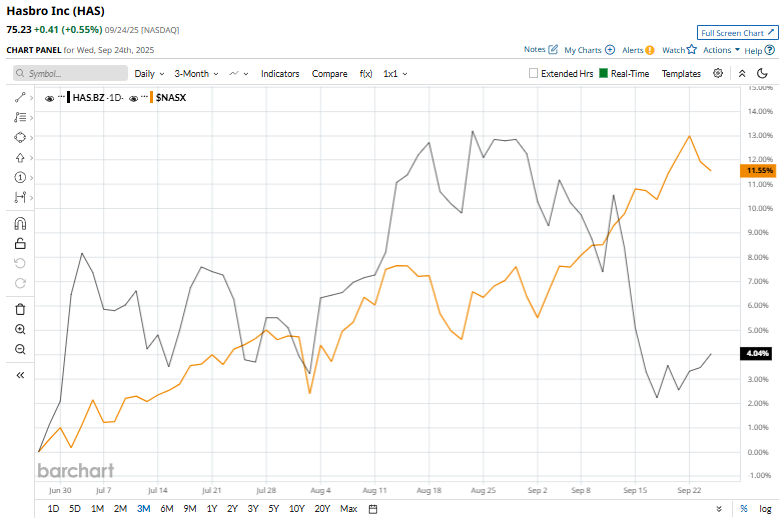Focus the Symbol search field
Image resolution: width=782 pixels, height=523 pixels.
coord(70,73)
